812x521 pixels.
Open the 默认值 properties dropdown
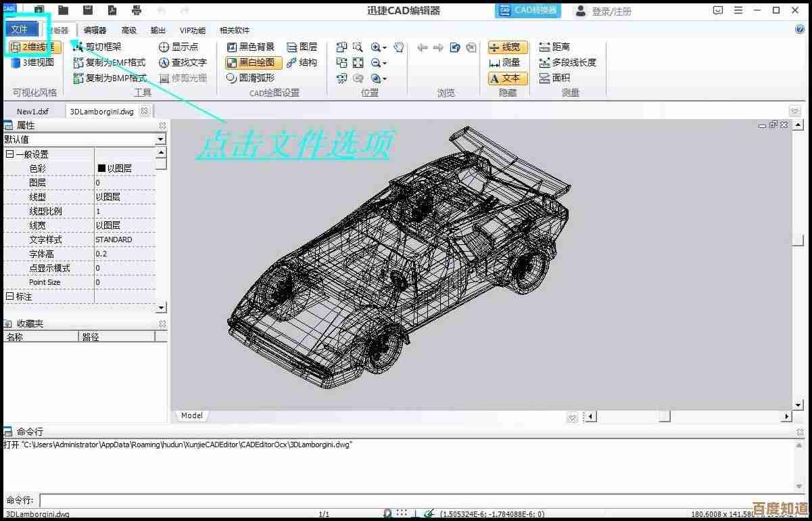click(x=160, y=139)
